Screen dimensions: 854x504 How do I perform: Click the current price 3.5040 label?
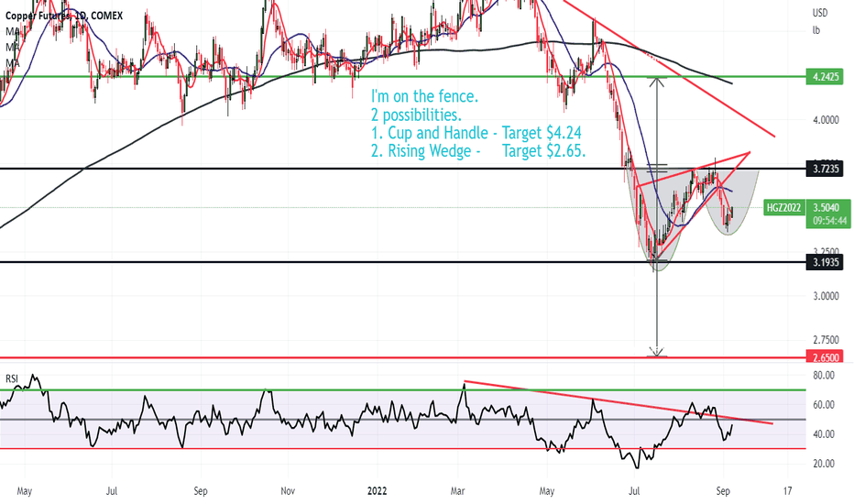pos(827,208)
